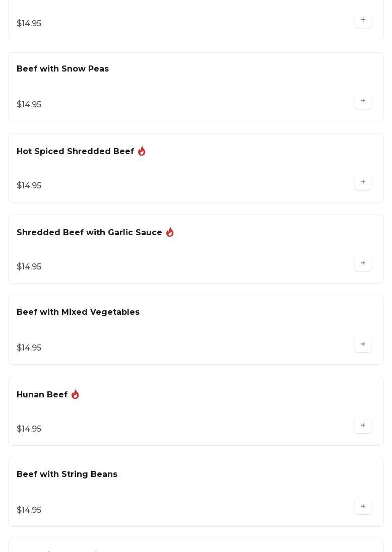Add Beef with String Beans to cart
The image size is (392, 552).
[x=363, y=507]
